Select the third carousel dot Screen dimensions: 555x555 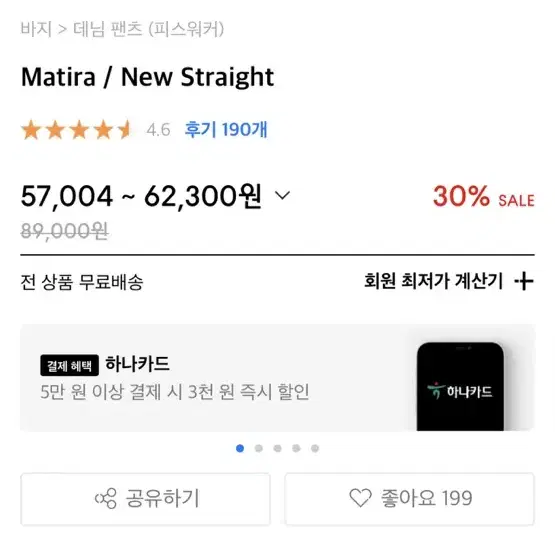[278, 448]
